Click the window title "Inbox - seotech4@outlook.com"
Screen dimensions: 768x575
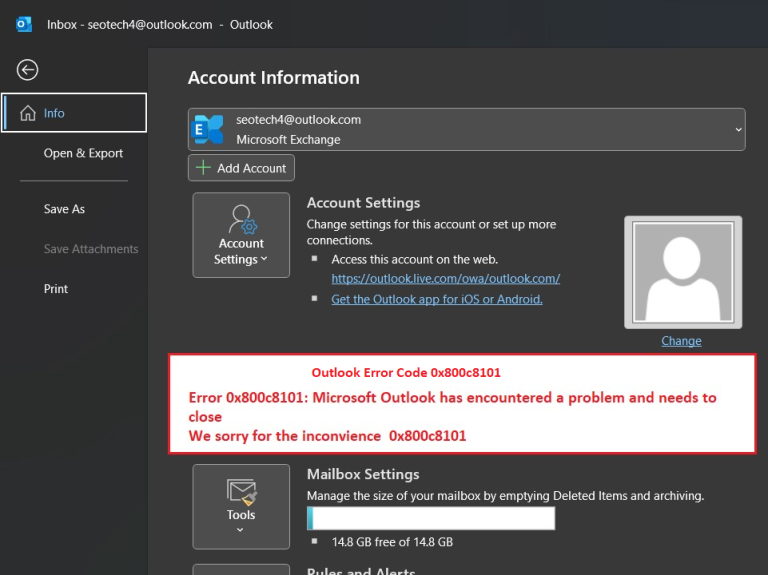(130, 25)
